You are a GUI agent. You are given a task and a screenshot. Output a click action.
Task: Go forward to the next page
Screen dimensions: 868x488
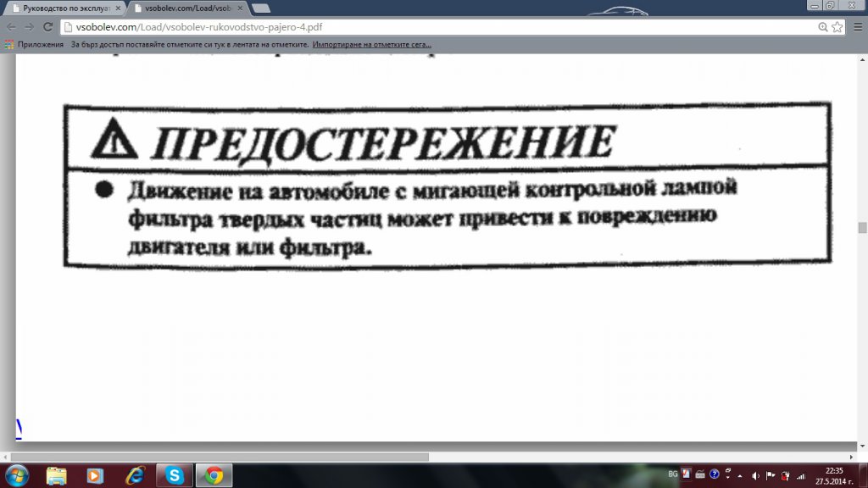point(30,27)
